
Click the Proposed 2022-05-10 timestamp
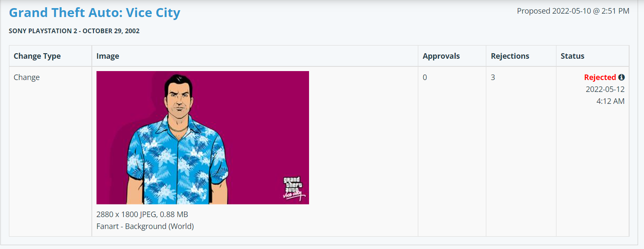click(573, 11)
